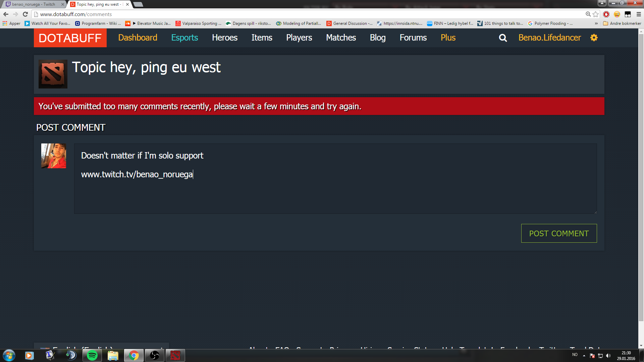Visit the Blog link

(x=378, y=38)
